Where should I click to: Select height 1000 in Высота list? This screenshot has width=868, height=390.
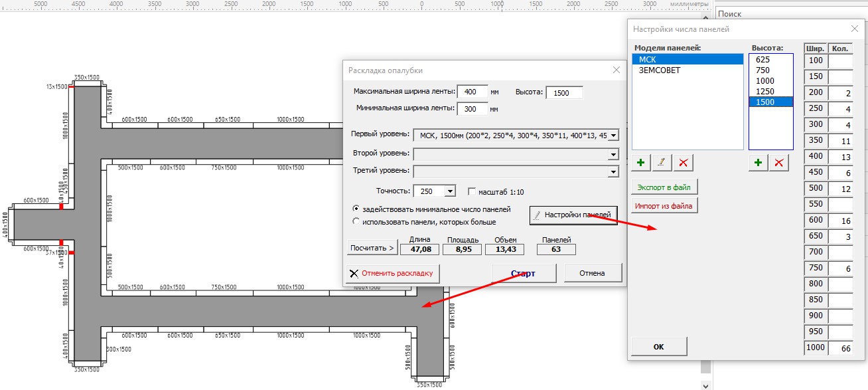[x=771, y=80]
